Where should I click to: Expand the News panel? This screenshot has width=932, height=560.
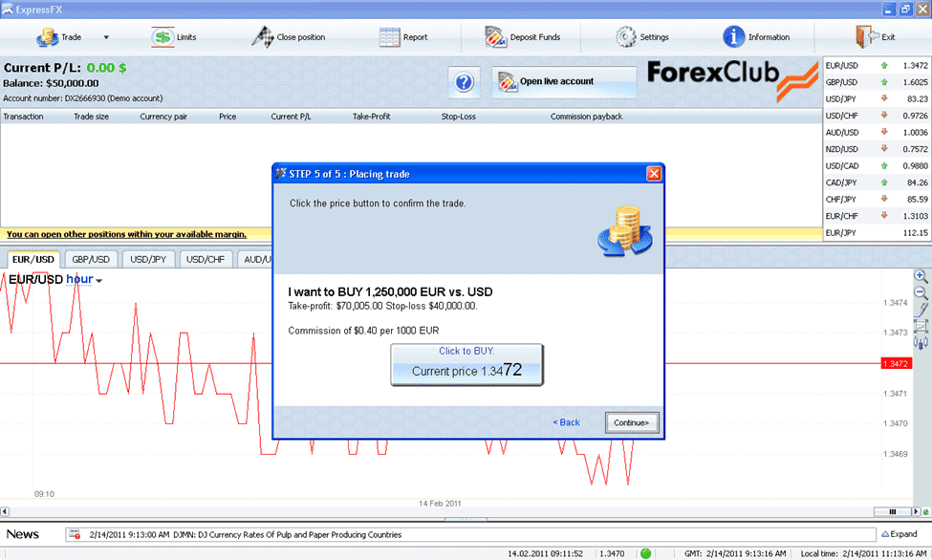point(899,534)
